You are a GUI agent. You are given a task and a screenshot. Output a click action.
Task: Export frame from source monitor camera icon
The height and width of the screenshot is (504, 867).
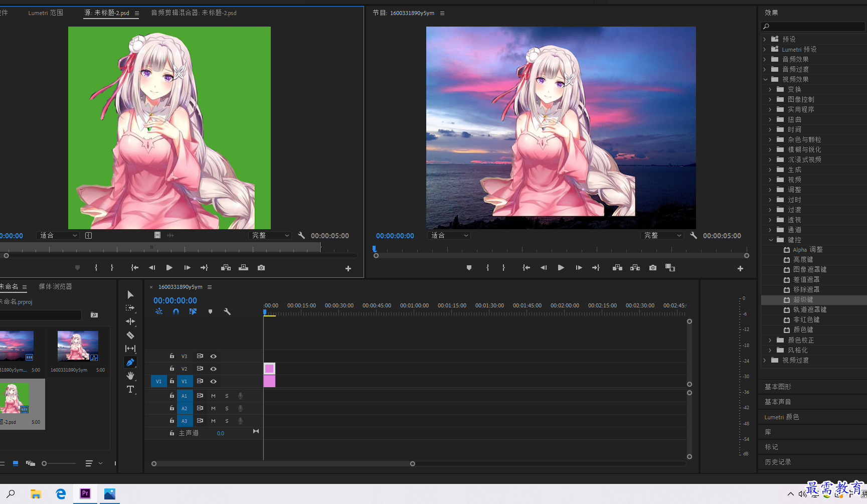[261, 268]
